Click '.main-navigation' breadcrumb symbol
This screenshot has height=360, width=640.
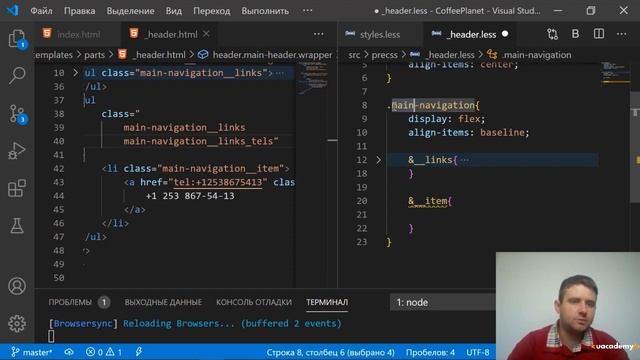click(x=536, y=55)
